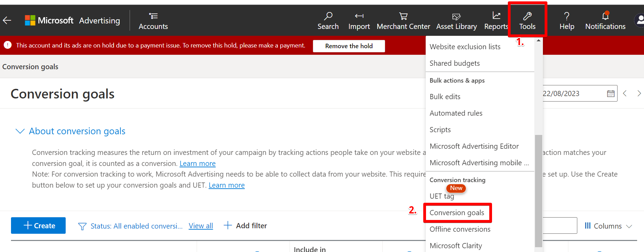Click Remove the hold button
Viewport: 644px width, 252px height.
[349, 46]
